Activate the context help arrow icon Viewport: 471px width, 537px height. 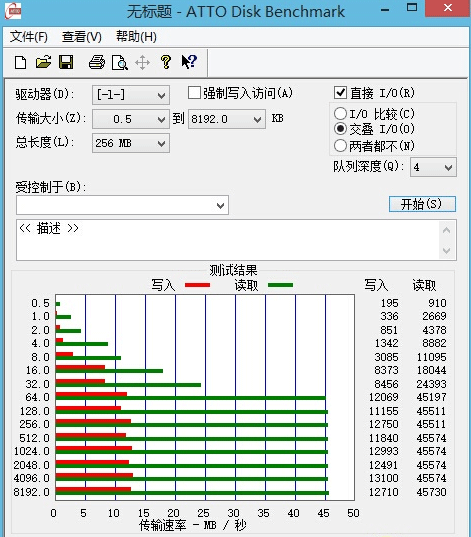[189, 62]
